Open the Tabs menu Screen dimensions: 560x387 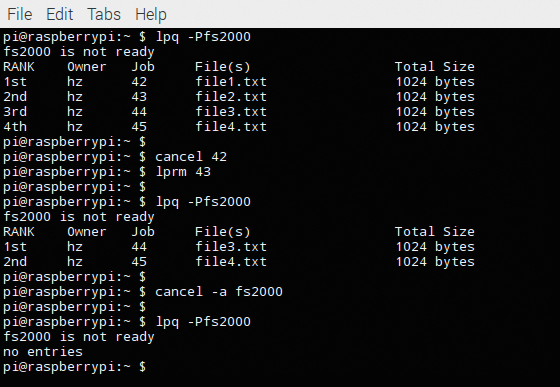pyautogui.click(x=104, y=14)
